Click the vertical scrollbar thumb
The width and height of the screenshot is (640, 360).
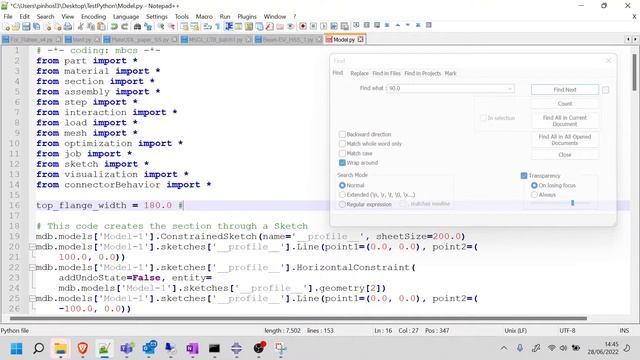tap(634, 72)
